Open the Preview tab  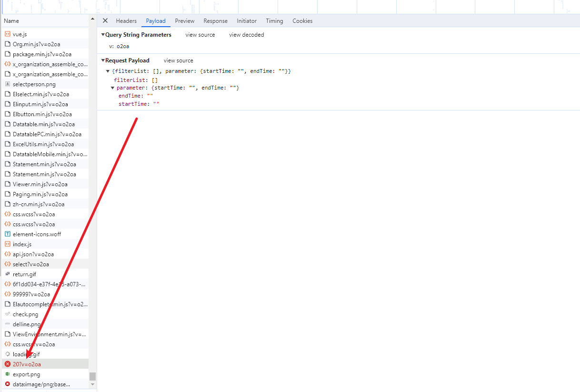[x=184, y=21]
